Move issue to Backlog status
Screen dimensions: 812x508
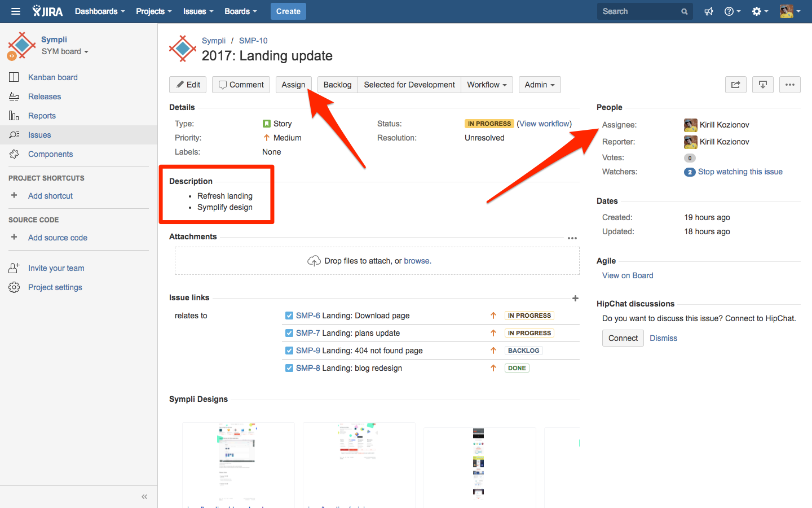(x=337, y=85)
